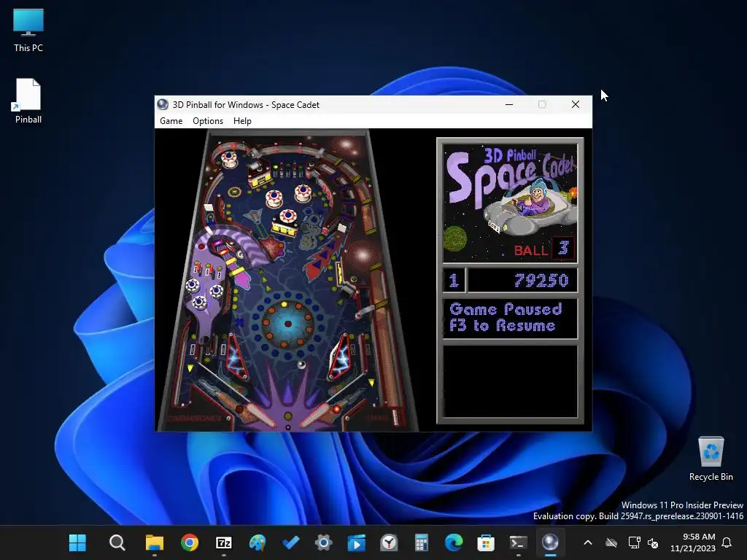
Task: Click the silver pinball on the table
Action: 301,365
